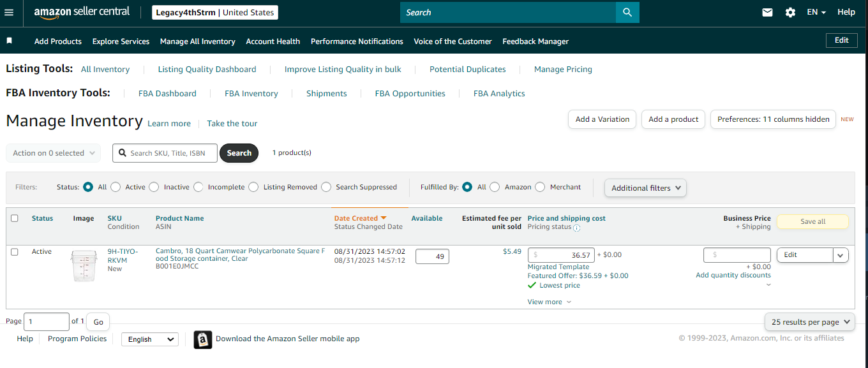The width and height of the screenshot is (868, 368).
Task: Open the Potential Duplicates tool
Action: (468, 69)
